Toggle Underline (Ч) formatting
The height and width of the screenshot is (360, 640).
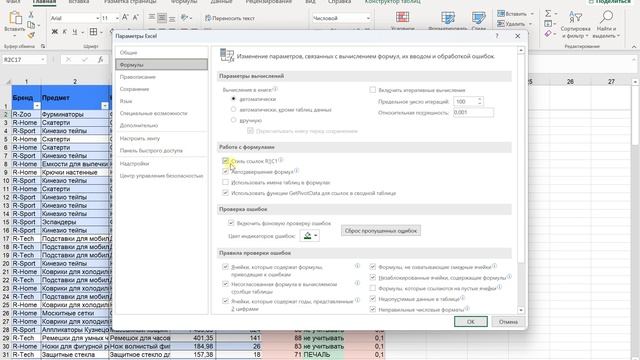[x=74, y=32]
